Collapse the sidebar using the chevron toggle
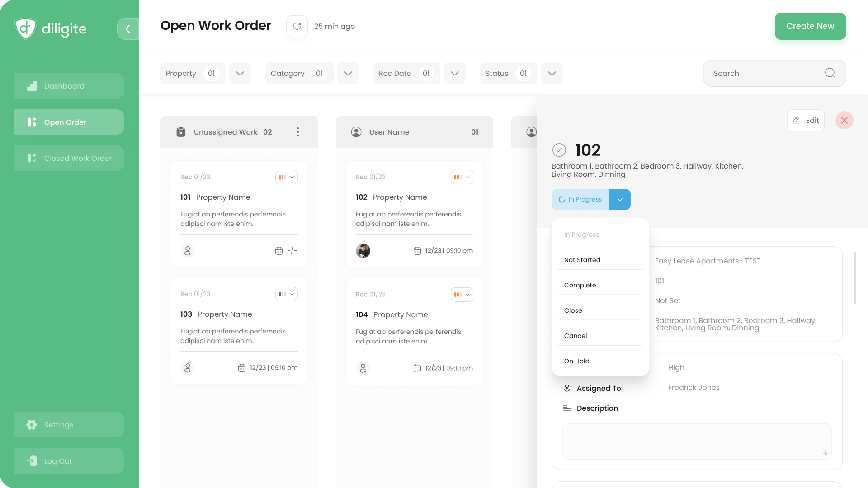This screenshot has width=868, height=488. pos(128,28)
